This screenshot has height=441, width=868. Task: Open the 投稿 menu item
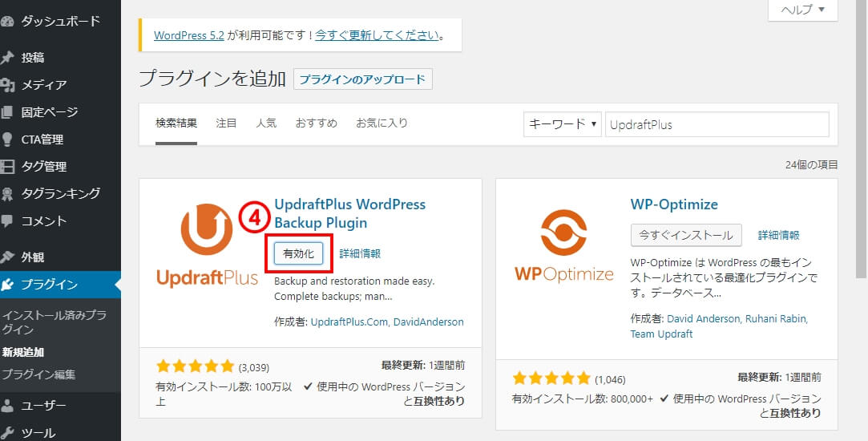33,58
